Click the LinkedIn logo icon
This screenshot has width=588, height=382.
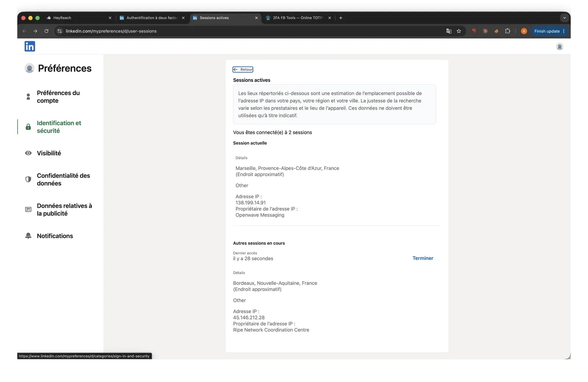pyautogui.click(x=30, y=46)
